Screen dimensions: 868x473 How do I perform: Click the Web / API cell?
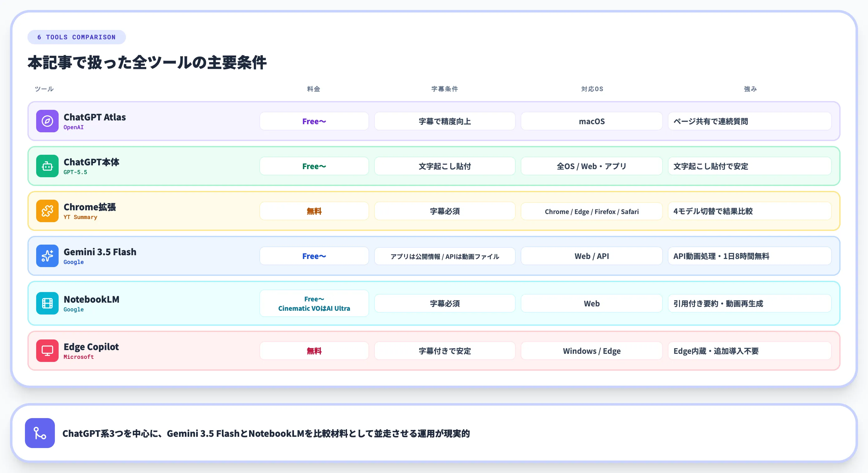(x=592, y=256)
